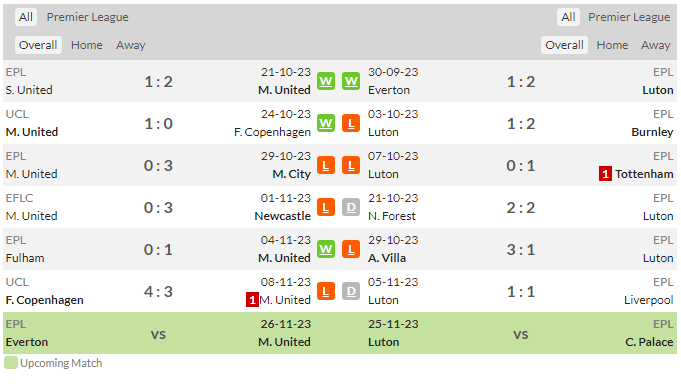Click the green W badge beside the 30-09-23 Everton match
Screen dimensions: 681x390
pos(351,81)
